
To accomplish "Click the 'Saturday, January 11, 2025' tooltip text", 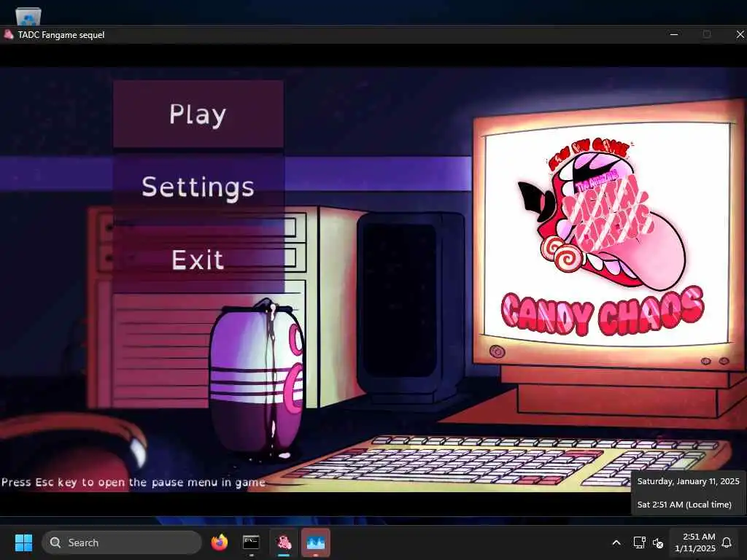I will click(688, 481).
